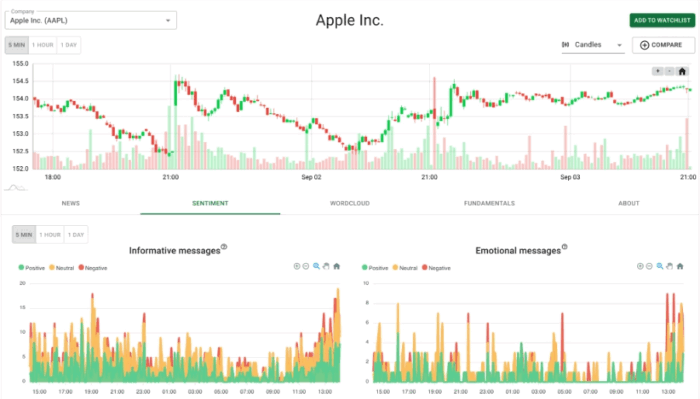This screenshot has width=700, height=399.
Task: Open the WORDCLOUD tab
Action: (350, 204)
